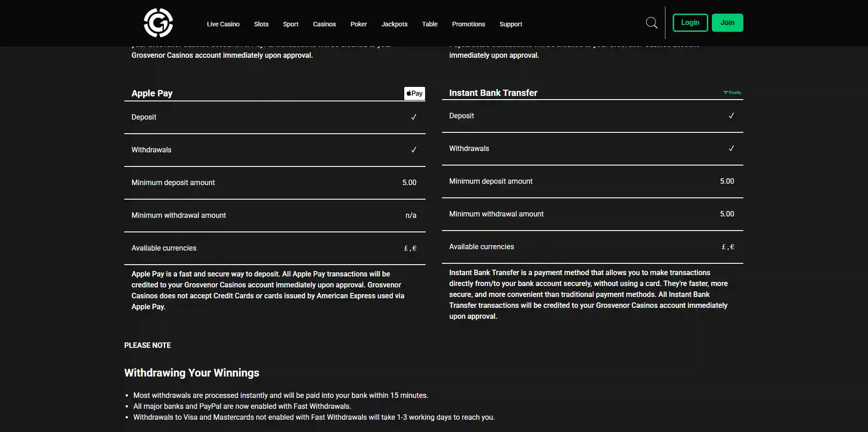Go to Slots section
Image resolution: width=868 pixels, height=432 pixels.
coord(261,24)
